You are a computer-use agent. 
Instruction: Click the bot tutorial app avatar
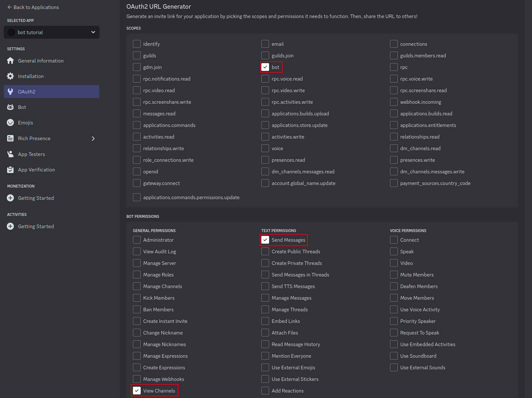11,32
